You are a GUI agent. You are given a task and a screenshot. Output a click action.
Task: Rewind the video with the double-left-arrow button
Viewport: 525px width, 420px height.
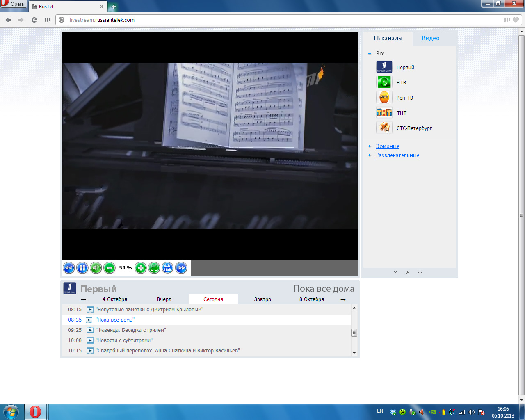(69, 268)
